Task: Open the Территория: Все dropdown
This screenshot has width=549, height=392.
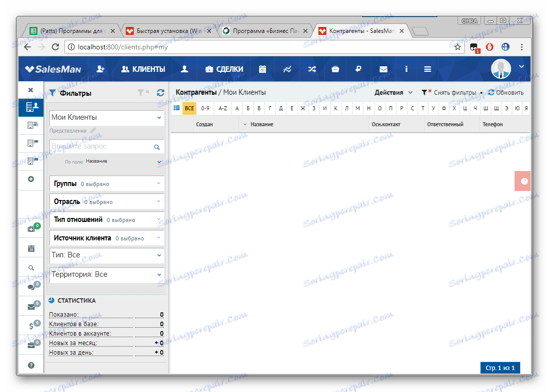Action: click(x=107, y=275)
